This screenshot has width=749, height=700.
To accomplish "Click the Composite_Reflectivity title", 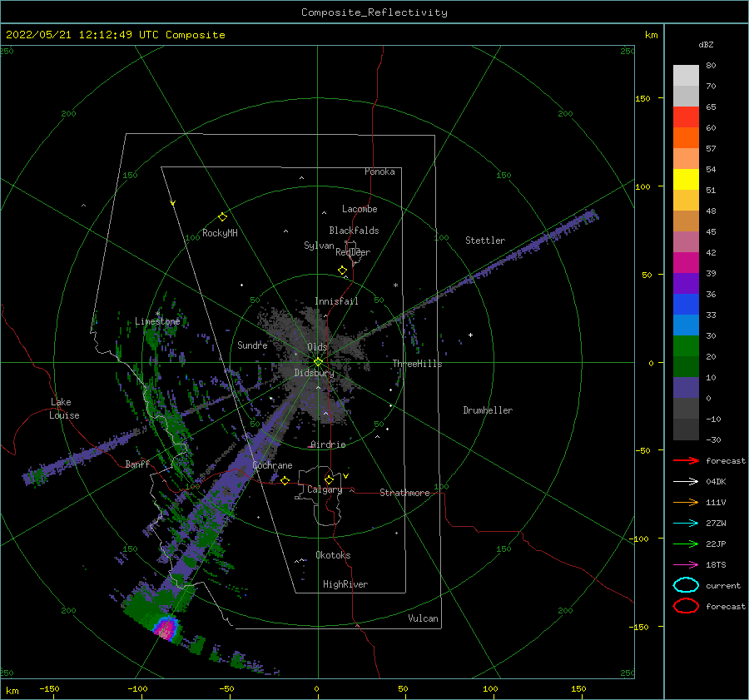I will [x=374, y=12].
